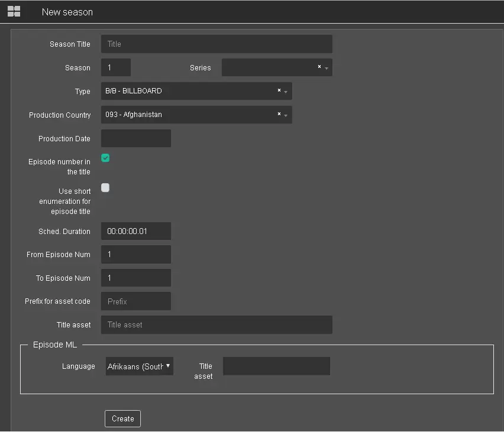
Task: Open the Production Country dropdown arrow
Action: (x=286, y=115)
